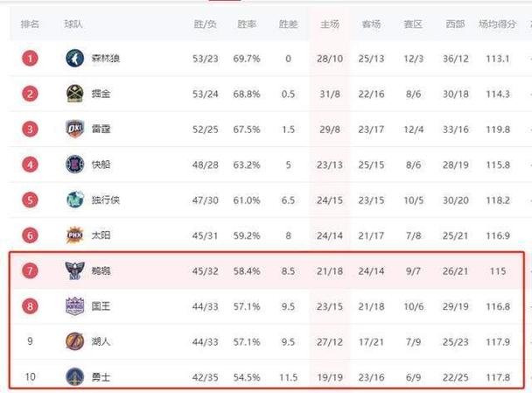Click the Pelicans team logo
This screenshot has width=532, height=393.
click(x=74, y=270)
